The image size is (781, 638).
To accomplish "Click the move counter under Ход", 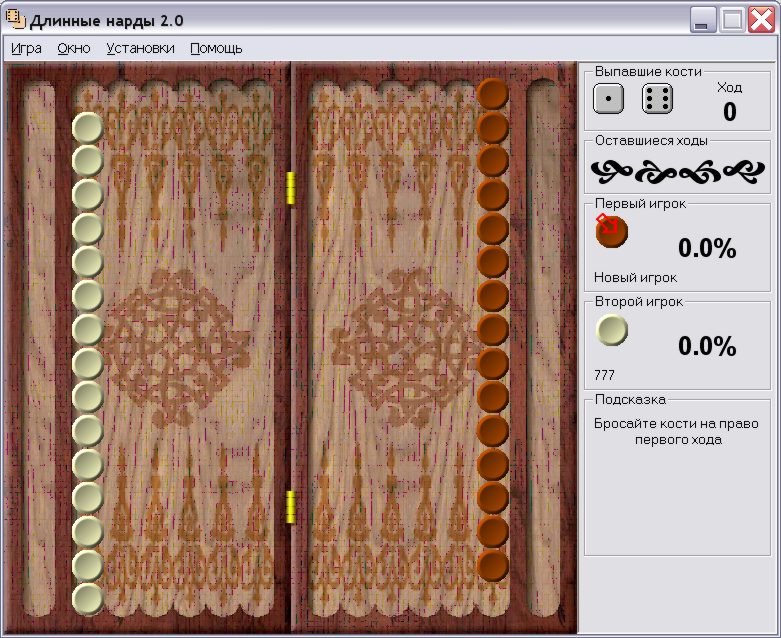I will click(x=730, y=112).
